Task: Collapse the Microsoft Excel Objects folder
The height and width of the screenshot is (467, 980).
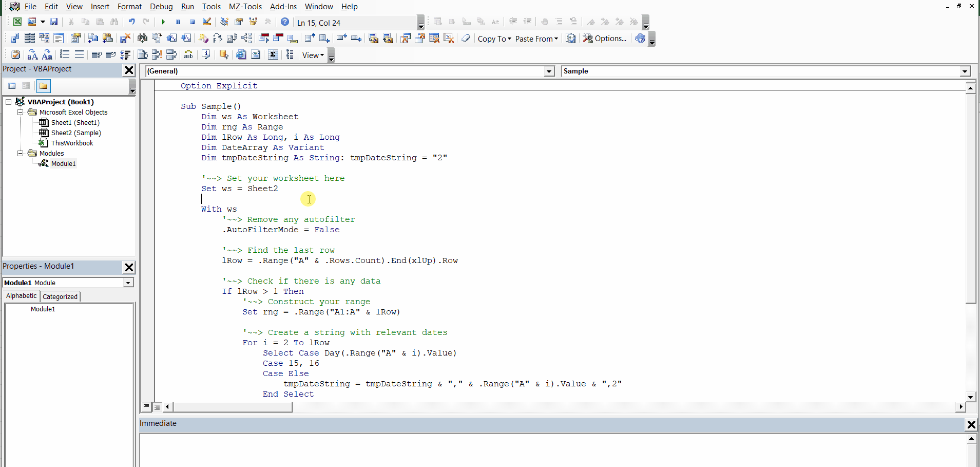Action: coord(20,112)
